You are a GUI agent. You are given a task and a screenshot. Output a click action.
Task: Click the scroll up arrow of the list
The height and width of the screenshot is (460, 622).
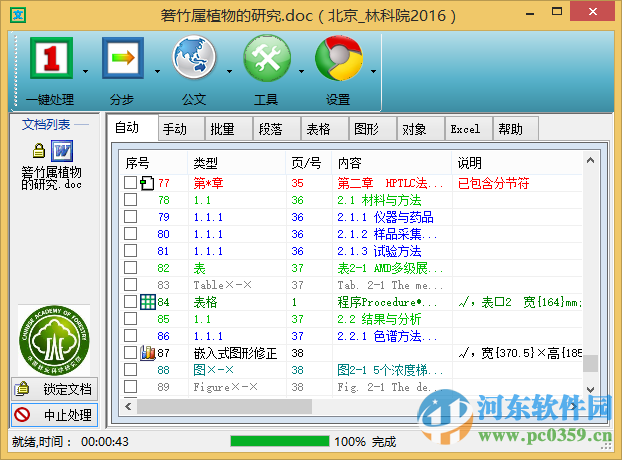tap(590, 160)
